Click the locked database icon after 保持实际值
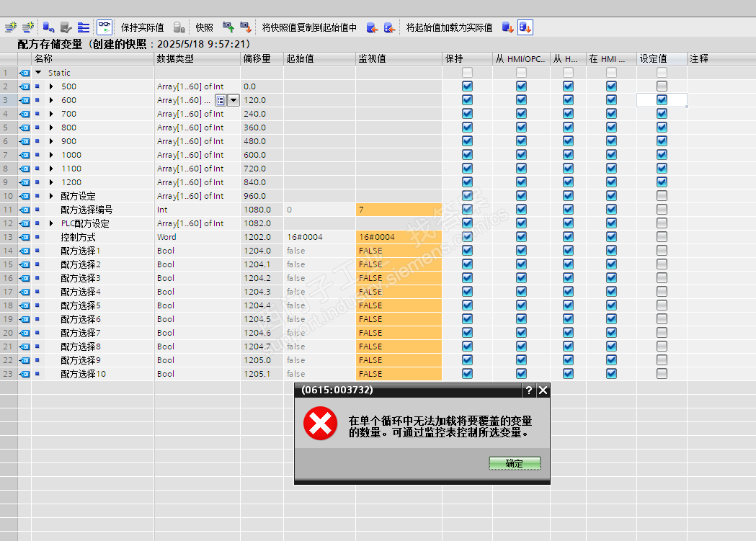Viewport: 756px width, 541px height. [x=179, y=27]
